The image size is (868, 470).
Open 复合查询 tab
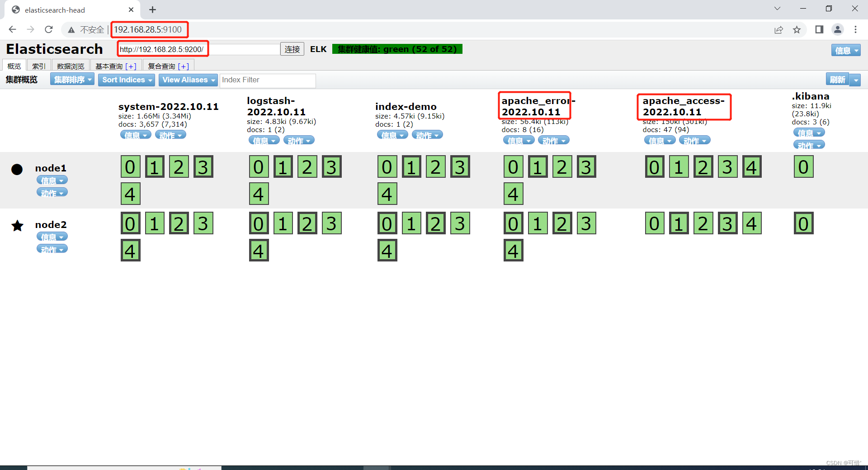coord(161,66)
